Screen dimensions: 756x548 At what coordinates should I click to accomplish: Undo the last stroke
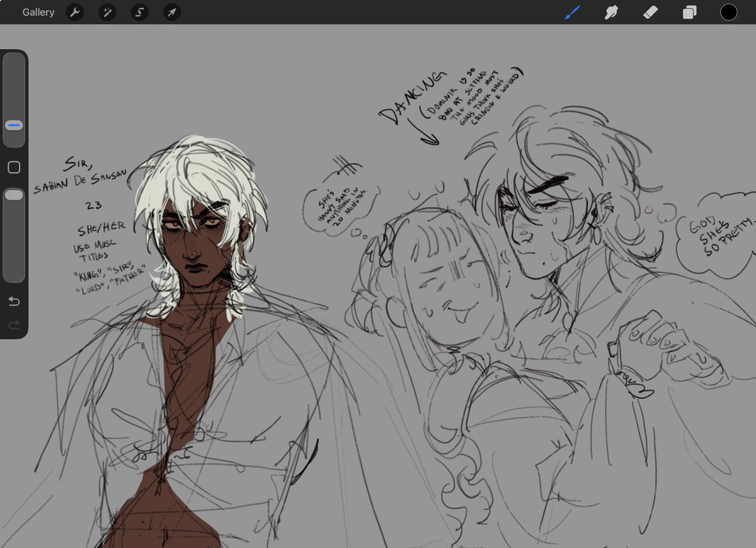(x=14, y=301)
